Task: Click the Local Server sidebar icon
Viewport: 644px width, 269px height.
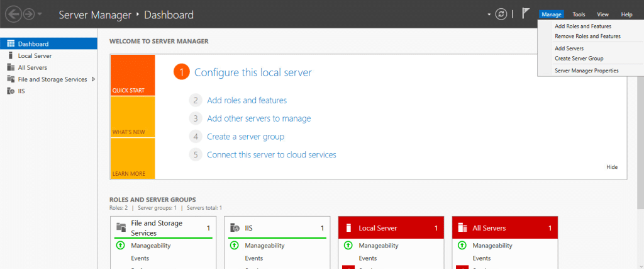Action: [11, 55]
